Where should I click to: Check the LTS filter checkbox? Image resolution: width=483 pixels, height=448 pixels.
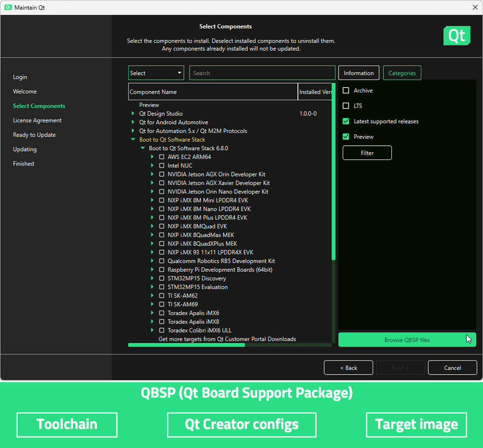[346, 106]
